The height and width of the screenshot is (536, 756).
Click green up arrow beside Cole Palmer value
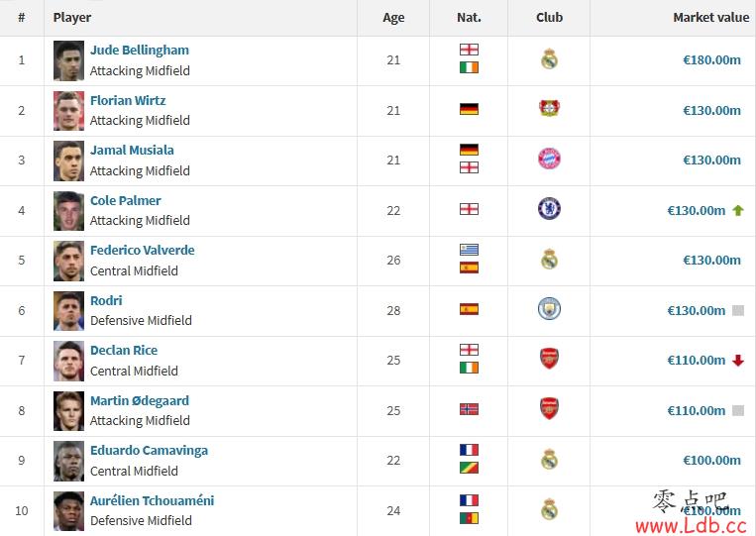point(738,211)
